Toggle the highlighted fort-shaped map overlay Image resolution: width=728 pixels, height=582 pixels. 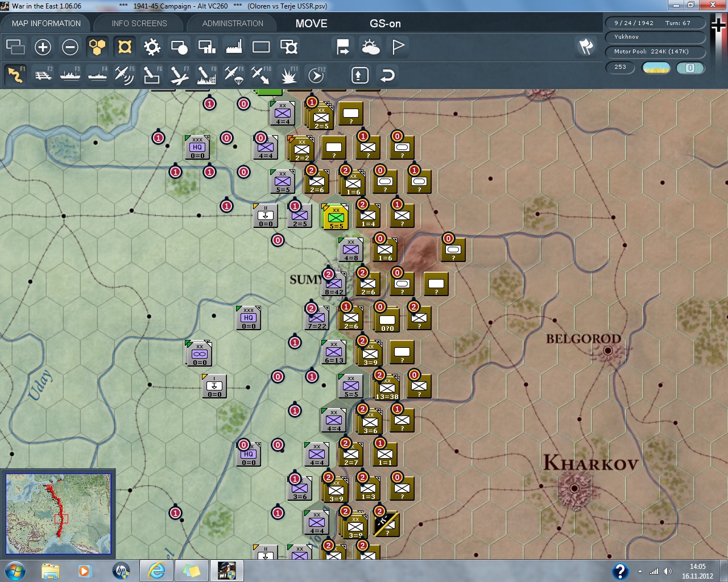click(x=125, y=47)
